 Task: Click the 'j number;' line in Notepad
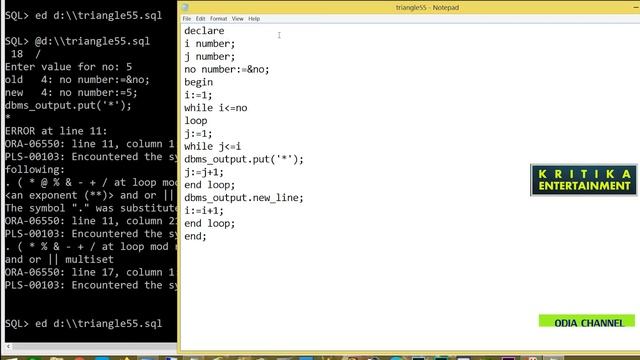(209, 56)
